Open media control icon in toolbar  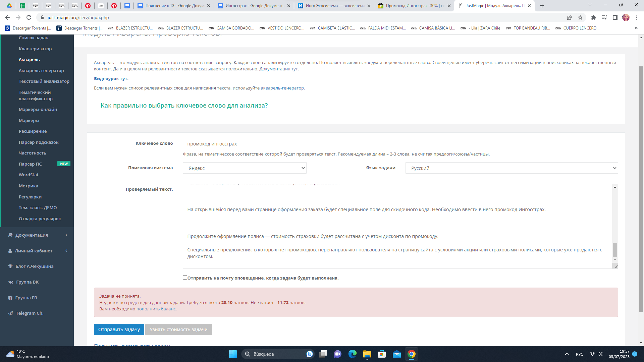click(604, 17)
